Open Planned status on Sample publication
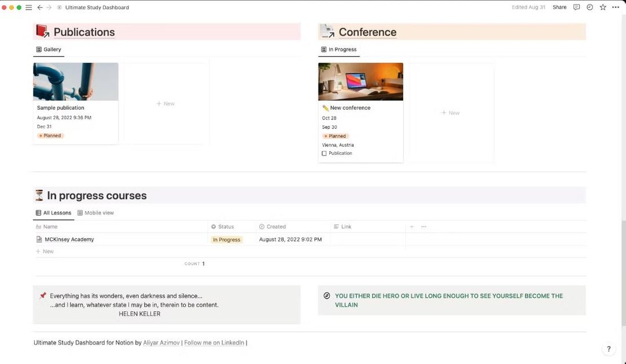This screenshot has width=626, height=364. (50, 136)
